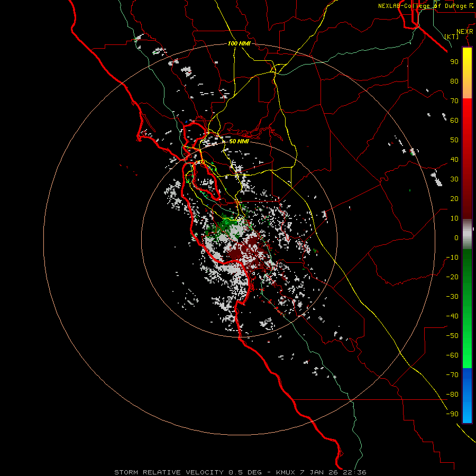Click the 90 value on the velocity scale
Image resolution: width=476 pixels, height=476 pixels.
click(x=454, y=62)
